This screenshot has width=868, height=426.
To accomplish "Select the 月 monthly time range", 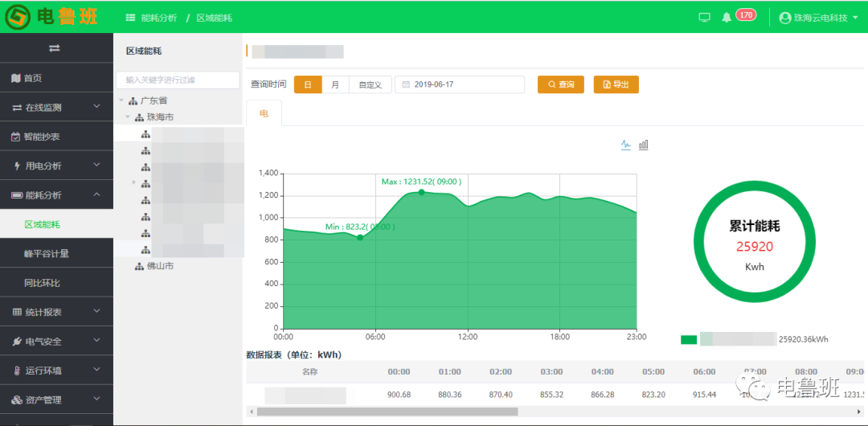I will tap(335, 84).
